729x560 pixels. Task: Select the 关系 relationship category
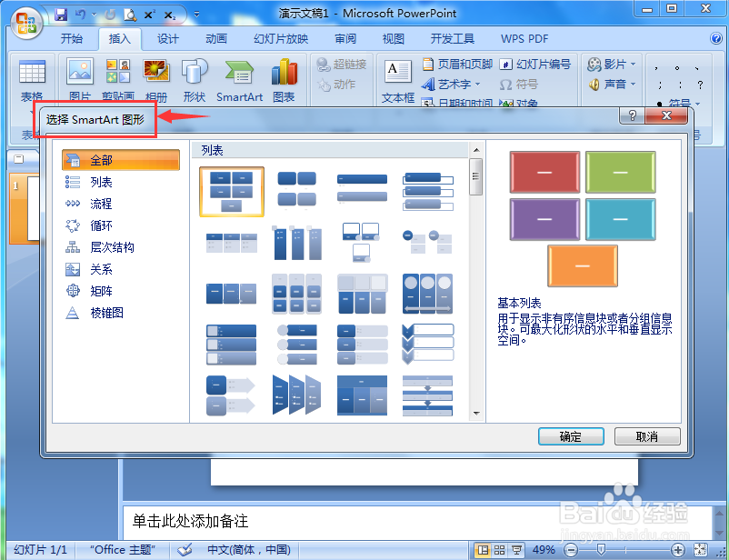120,269
